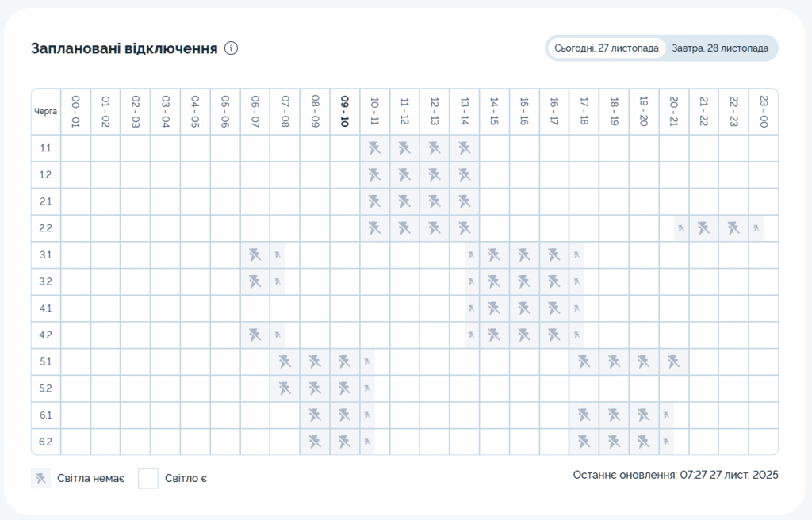812x520 pixels.
Task: Switch to Завтра, 28 листопада tab
Action: (721, 48)
